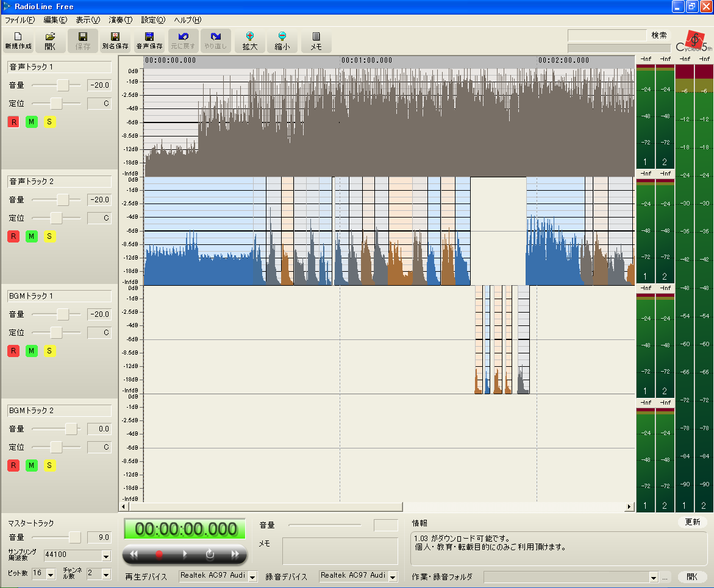714x588 pixels.
Task: Arm recording on 音声トラック 1
Action: click(13, 122)
